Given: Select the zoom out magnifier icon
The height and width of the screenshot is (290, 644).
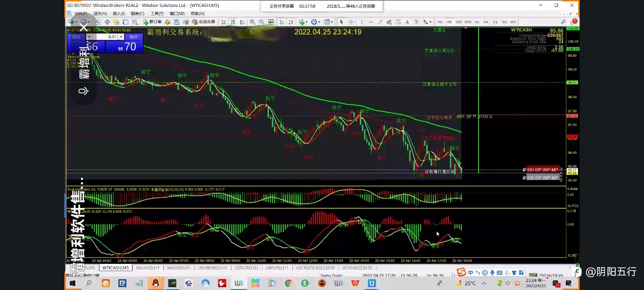Looking at the screenshot, I should click(x=262, y=22).
